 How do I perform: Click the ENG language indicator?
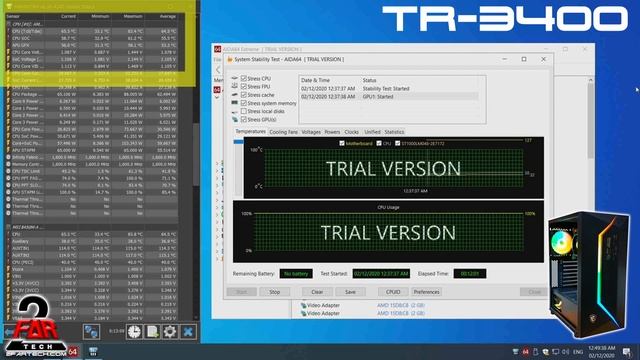coord(578,351)
